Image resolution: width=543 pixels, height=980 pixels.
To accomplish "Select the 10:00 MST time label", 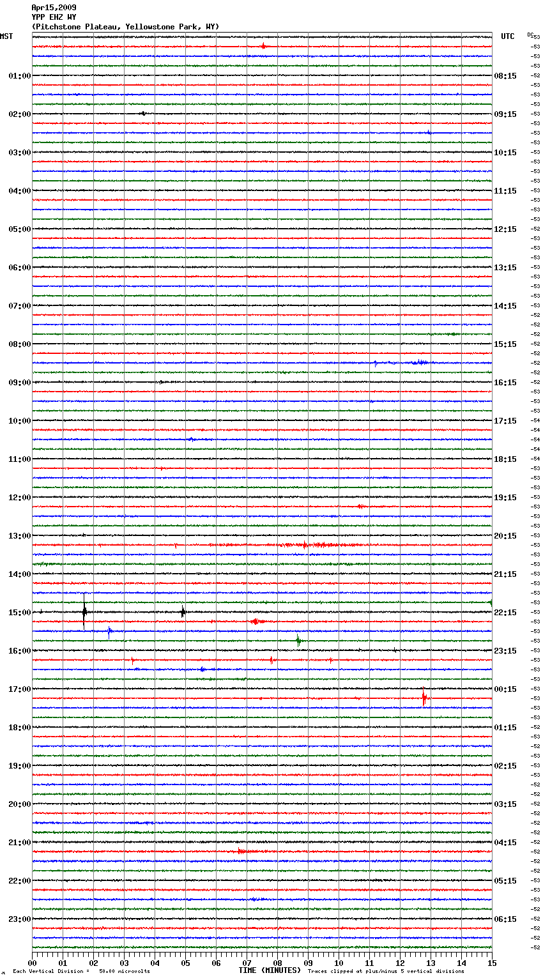I will pyautogui.click(x=19, y=421).
